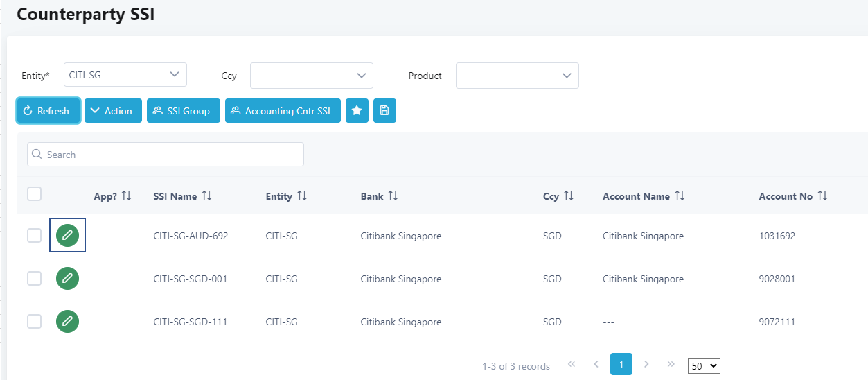Go to previous page arrow
This screenshot has height=380, width=868.
click(596, 364)
